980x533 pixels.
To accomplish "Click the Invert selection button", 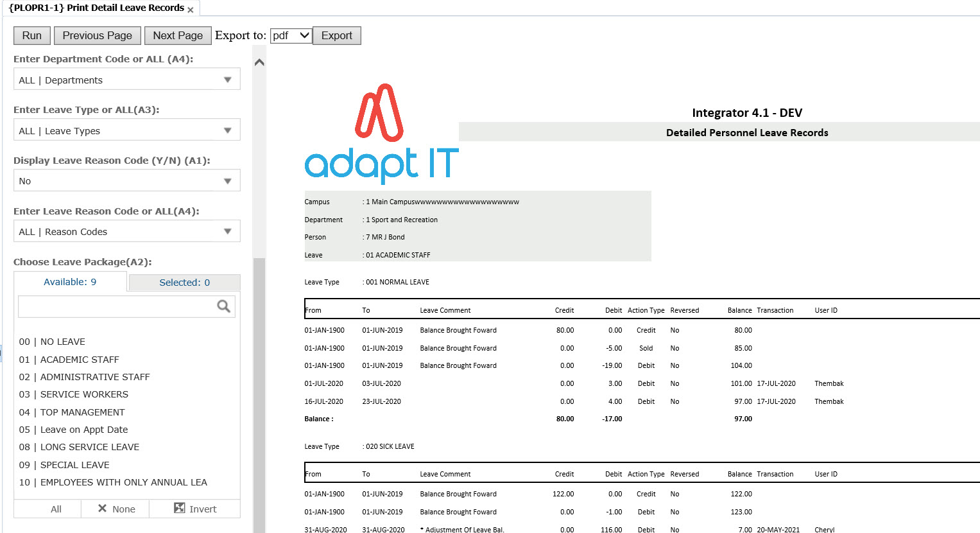I will tap(195, 509).
